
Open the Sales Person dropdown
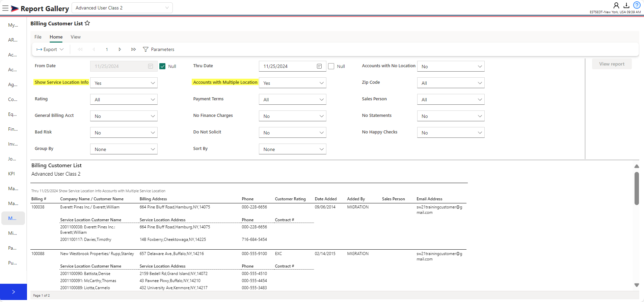pos(451,99)
